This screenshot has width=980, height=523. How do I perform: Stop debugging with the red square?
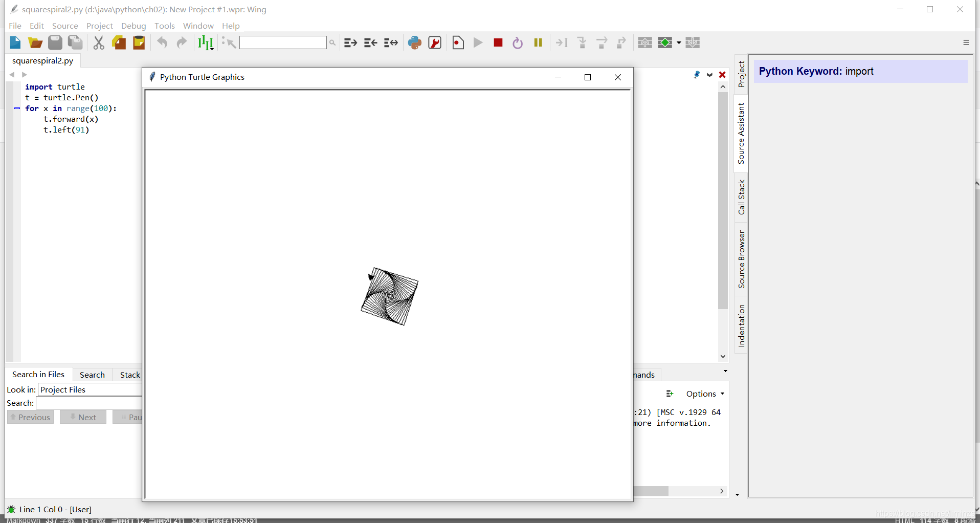click(x=498, y=42)
